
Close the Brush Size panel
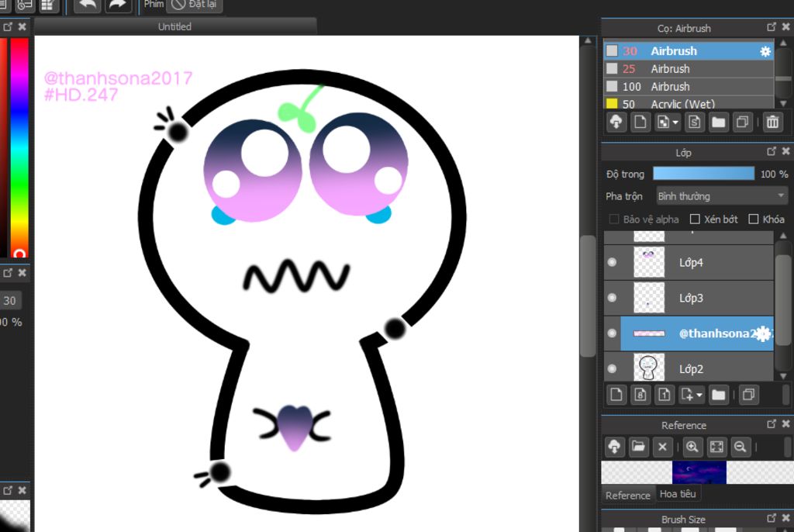click(x=786, y=518)
